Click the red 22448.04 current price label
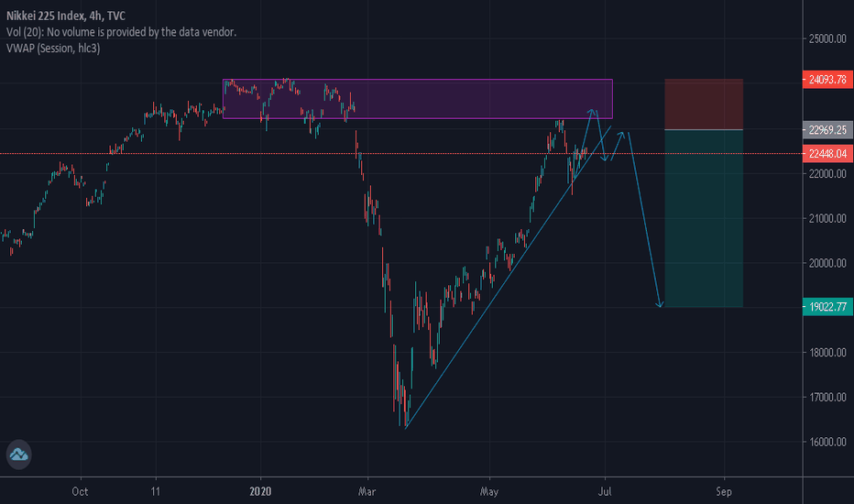The image size is (854, 504). point(827,154)
